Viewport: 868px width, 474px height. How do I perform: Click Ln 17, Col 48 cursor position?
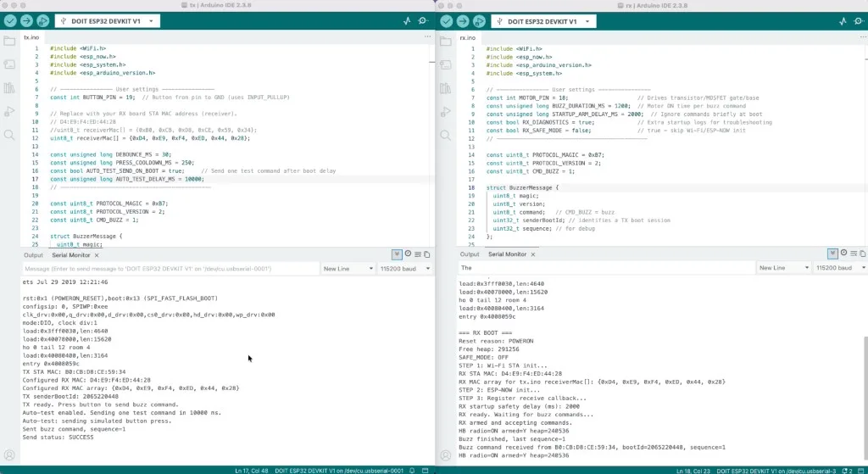(x=251, y=471)
